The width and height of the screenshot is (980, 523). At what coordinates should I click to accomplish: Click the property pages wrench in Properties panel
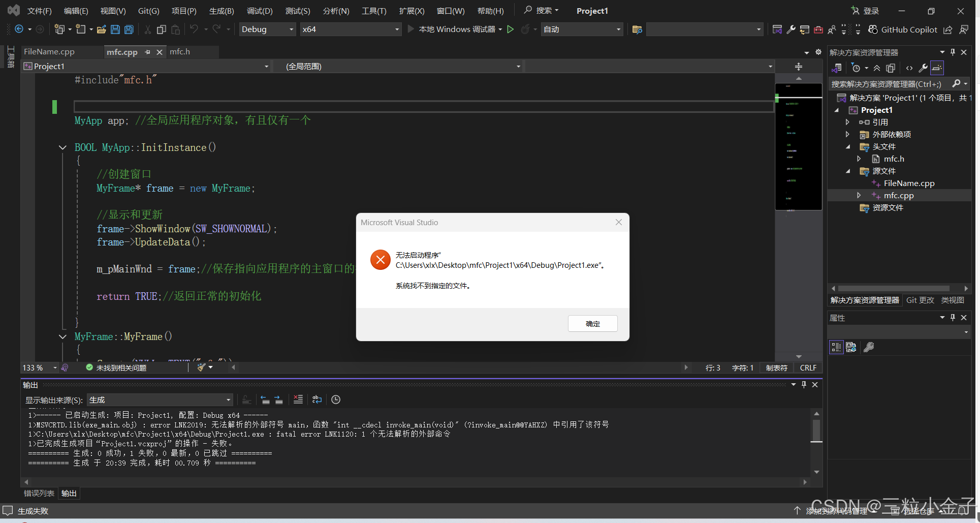pyautogui.click(x=869, y=347)
